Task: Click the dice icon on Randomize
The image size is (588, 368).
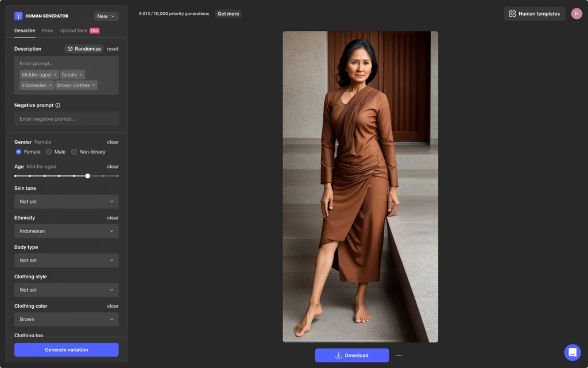Action: pyautogui.click(x=70, y=49)
